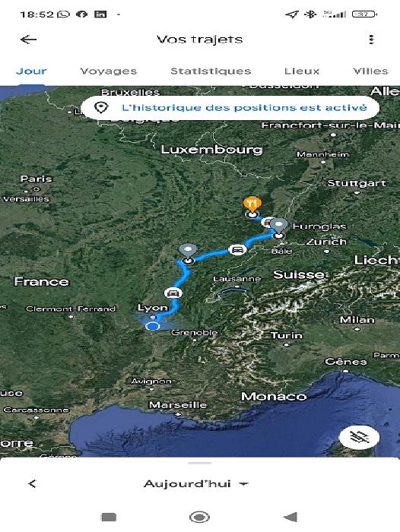The height and width of the screenshot is (532, 400).
Task: Open the three-dot overflow menu
Action: [x=371, y=40]
